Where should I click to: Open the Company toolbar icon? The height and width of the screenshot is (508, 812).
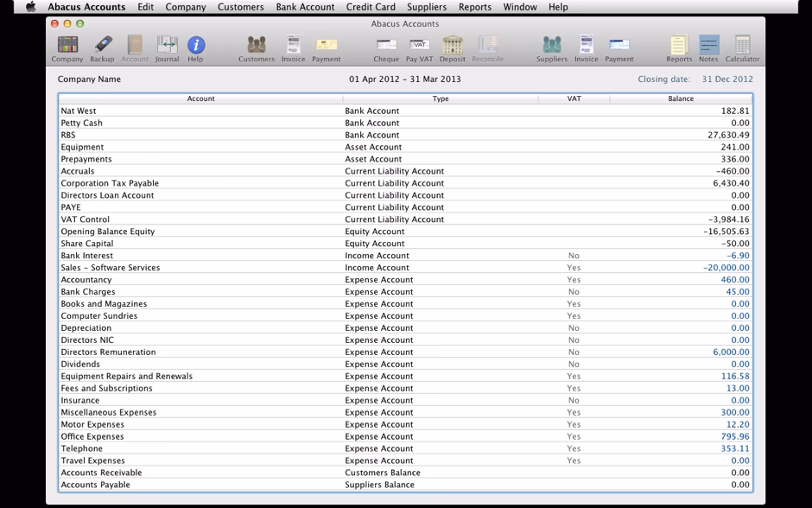[x=67, y=48]
